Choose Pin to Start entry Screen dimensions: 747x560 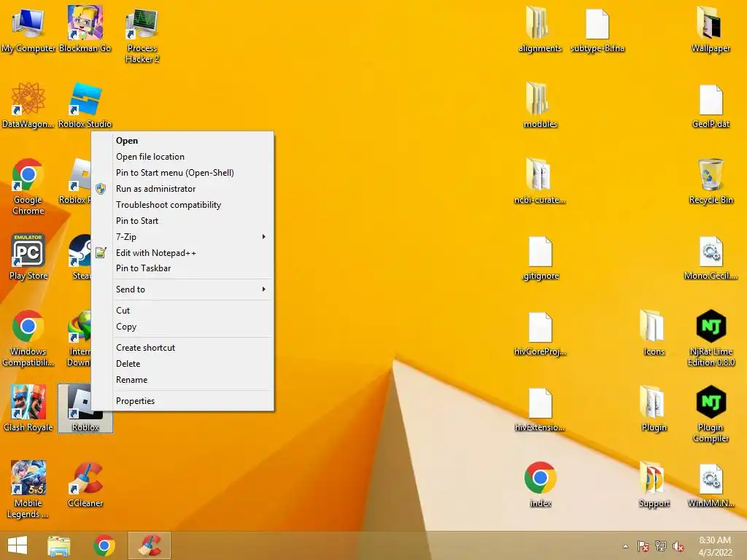coord(193,221)
